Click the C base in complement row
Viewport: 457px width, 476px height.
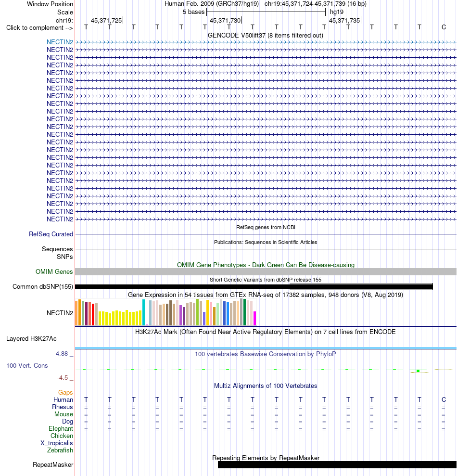444,27
